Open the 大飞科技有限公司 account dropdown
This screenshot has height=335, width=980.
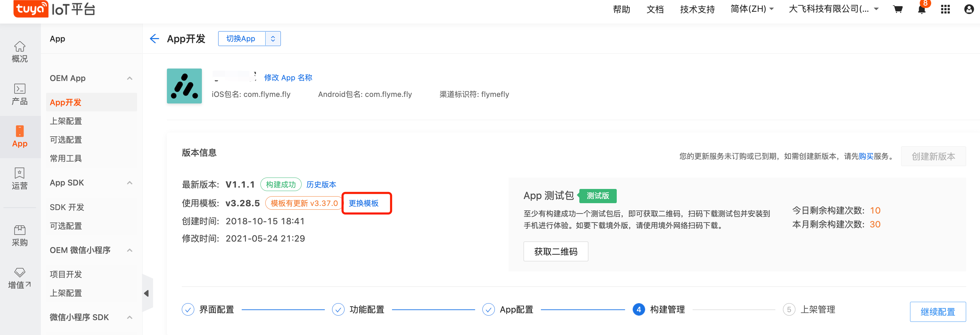coord(833,9)
